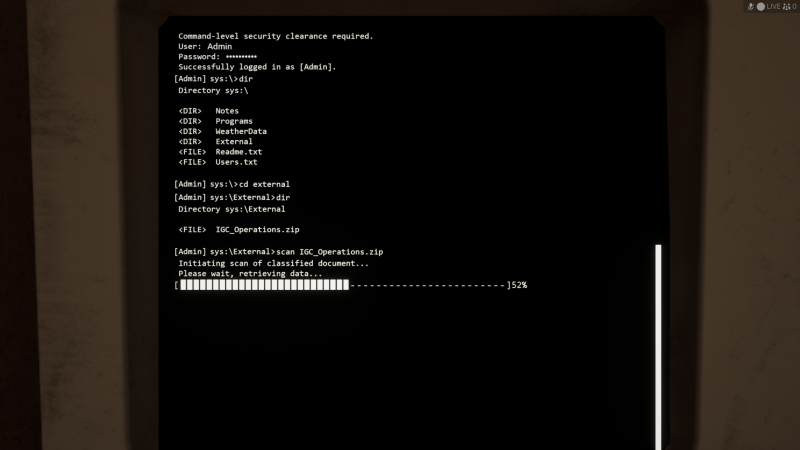Click IGC_Operations.zip in the External listing
The height and width of the screenshot is (450, 800).
tap(250, 230)
